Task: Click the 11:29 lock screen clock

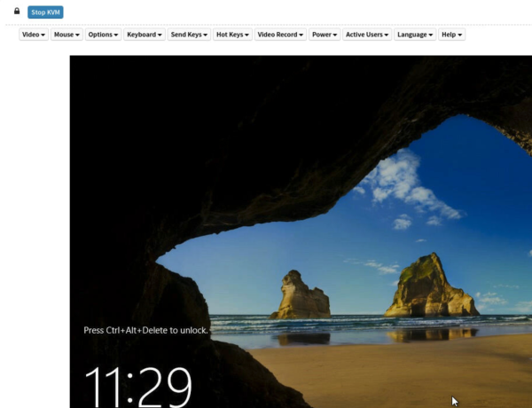Action: 137,386
